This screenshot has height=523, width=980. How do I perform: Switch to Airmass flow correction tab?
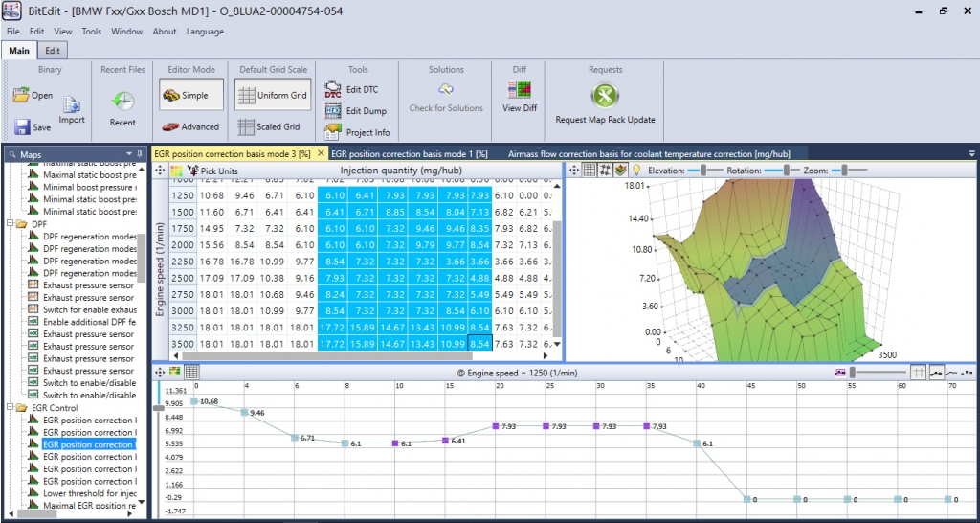649,153
